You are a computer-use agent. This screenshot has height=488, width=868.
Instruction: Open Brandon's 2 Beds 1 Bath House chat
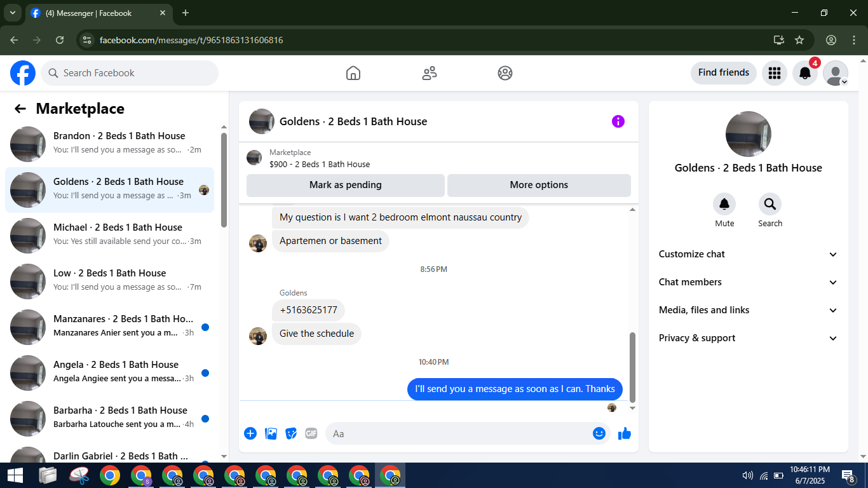tap(109, 144)
